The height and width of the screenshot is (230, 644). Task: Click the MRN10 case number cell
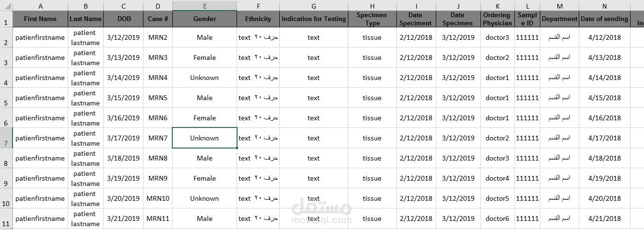[158, 198]
